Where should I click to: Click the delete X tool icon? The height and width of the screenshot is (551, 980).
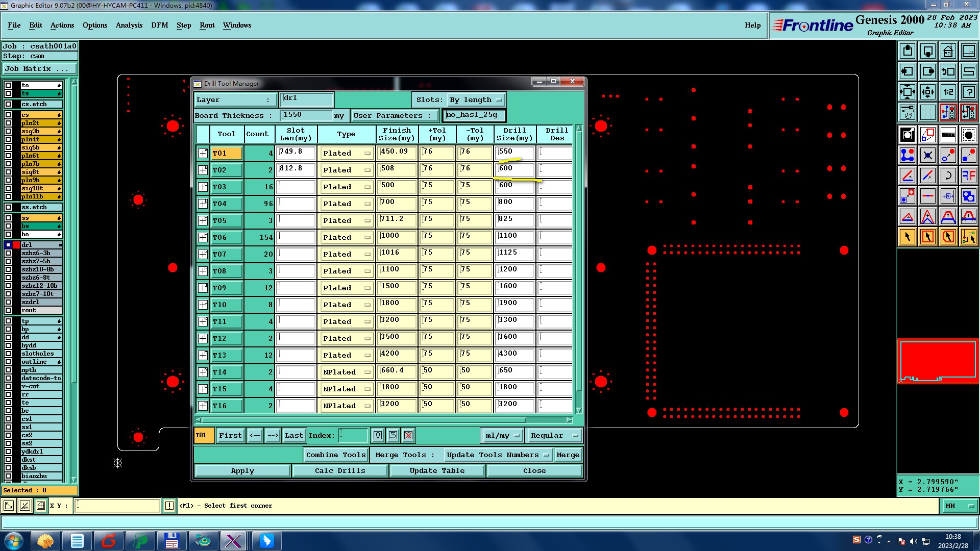(927, 156)
